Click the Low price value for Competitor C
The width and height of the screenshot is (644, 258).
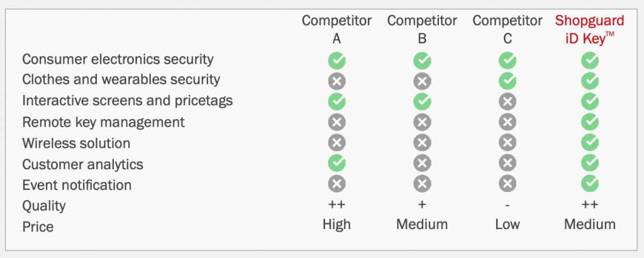[x=507, y=224]
